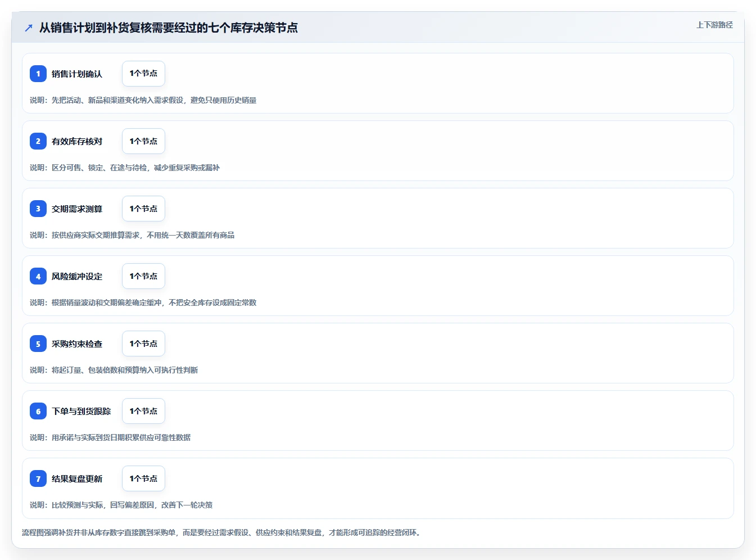Click the step title 下单与到货跟踪
The height and width of the screenshot is (560, 756).
[x=82, y=411]
